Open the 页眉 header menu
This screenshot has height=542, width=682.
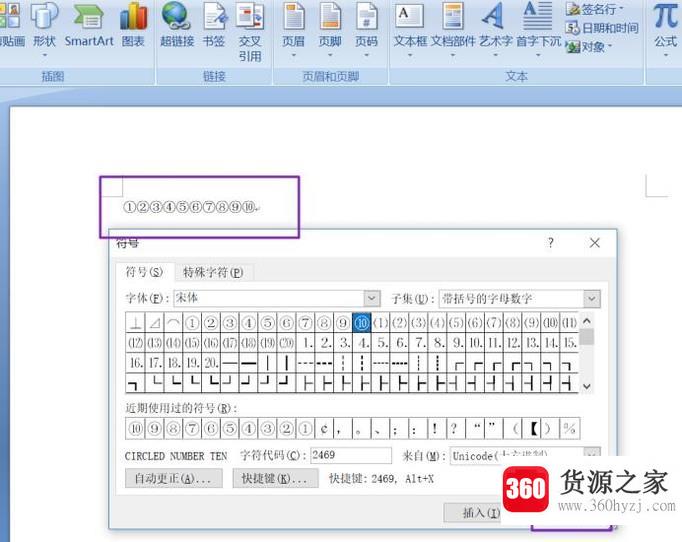pyautogui.click(x=293, y=29)
